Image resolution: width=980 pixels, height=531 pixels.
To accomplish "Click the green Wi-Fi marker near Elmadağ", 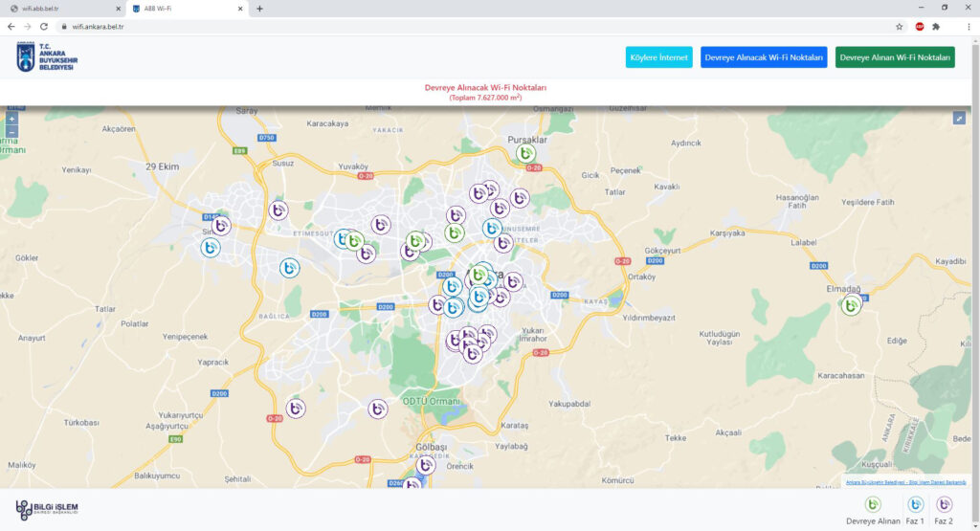I will point(851,306).
